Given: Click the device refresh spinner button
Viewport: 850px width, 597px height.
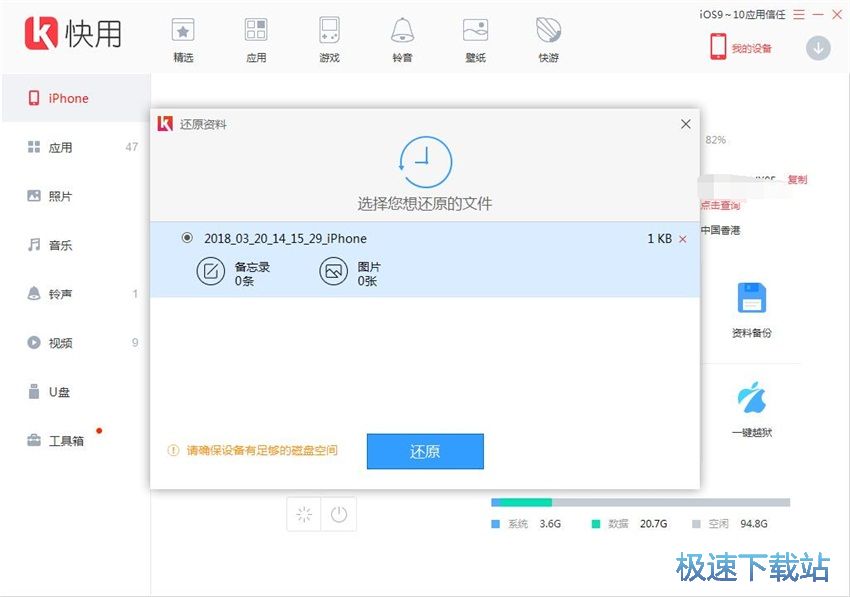Looking at the screenshot, I should [304, 514].
